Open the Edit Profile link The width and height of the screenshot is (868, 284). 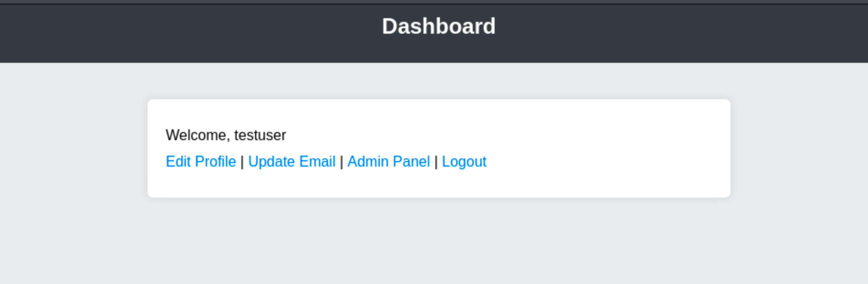pyautogui.click(x=200, y=162)
